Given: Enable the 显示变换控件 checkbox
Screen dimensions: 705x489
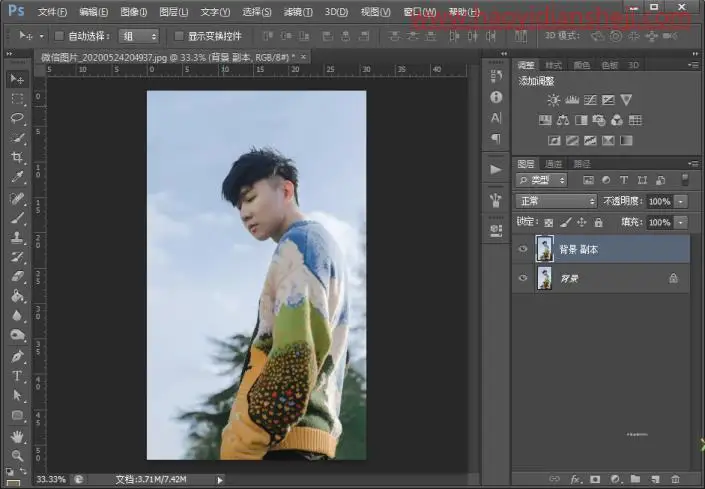Looking at the screenshot, I should coord(178,36).
